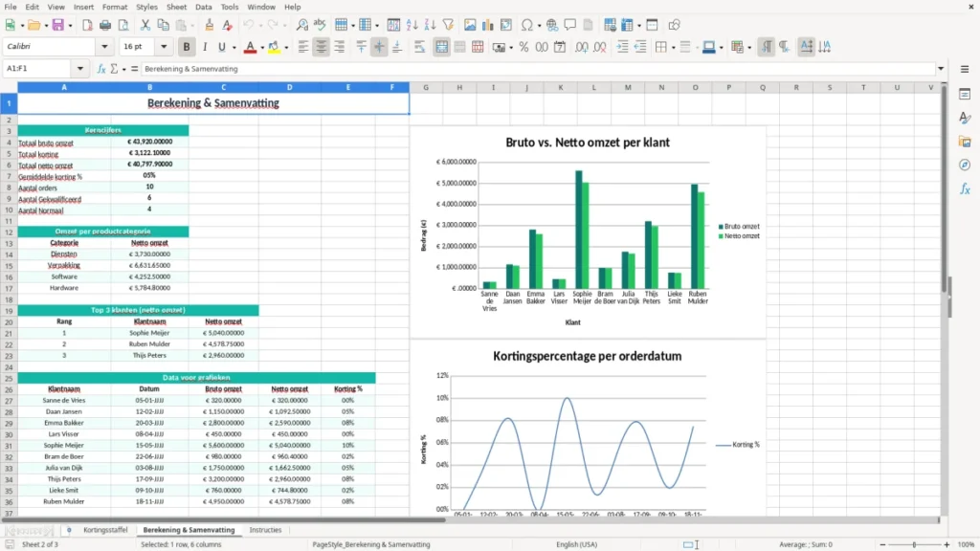Viewport: 980px width, 551px height.
Task: Open sidebar Gallery panel
Action: point(965,142)
